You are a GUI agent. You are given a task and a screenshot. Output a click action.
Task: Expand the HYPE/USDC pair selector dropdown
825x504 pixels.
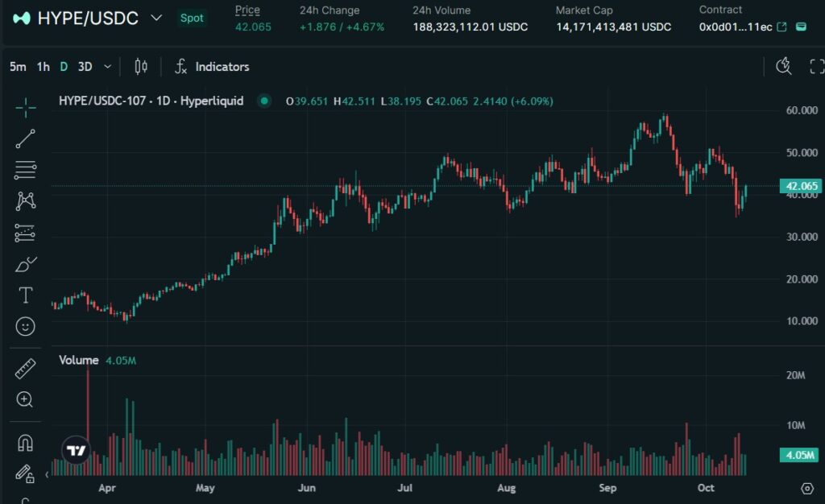[x=157, y=18]
